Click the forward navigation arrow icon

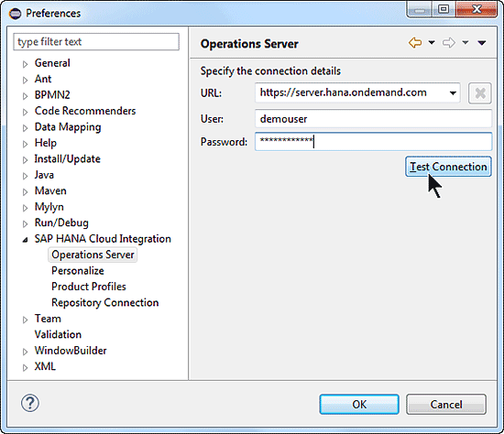tap(449, 42)
